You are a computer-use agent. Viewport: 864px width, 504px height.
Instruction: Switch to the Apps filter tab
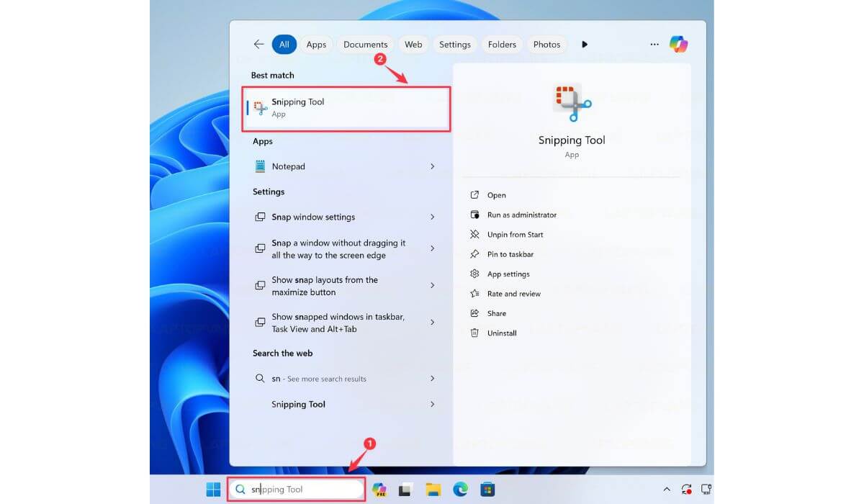pyautogui.click(x=316, y=44)
